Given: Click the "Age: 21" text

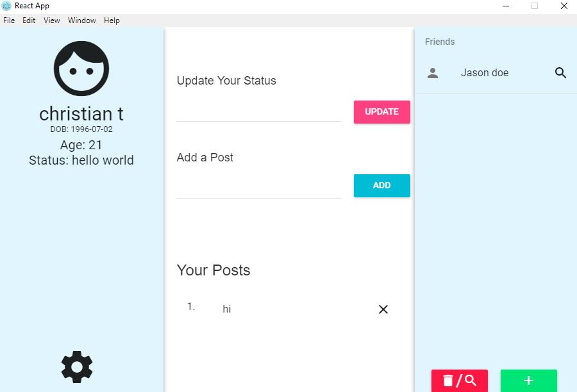Looking at the screenshot, I should coord(81,145).
